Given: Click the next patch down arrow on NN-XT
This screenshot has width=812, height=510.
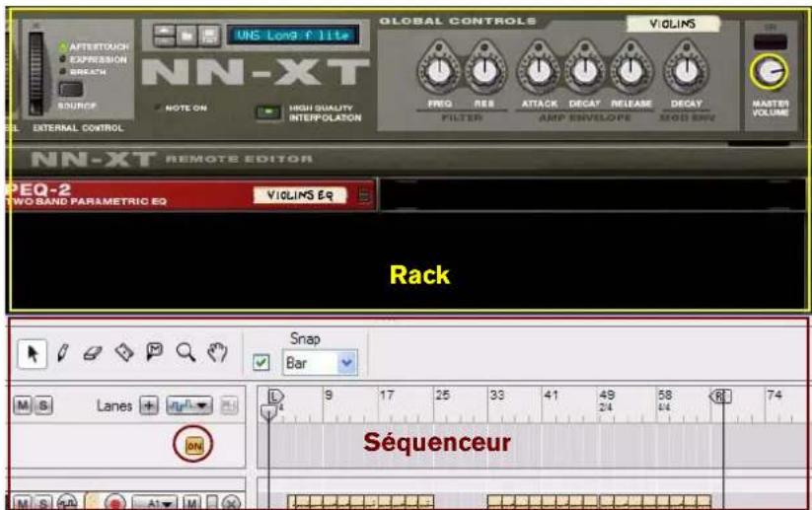Looking at the screenshot, I should (x=164, y=41).
